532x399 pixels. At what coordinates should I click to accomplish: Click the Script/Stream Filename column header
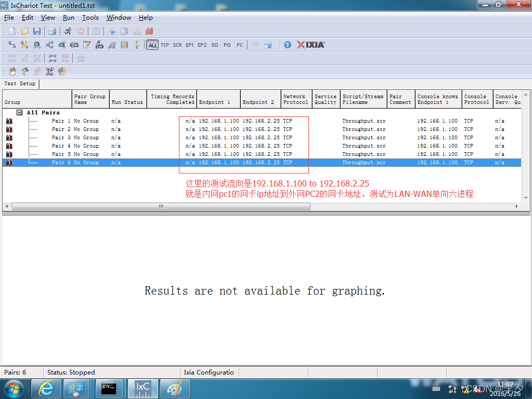364,99
